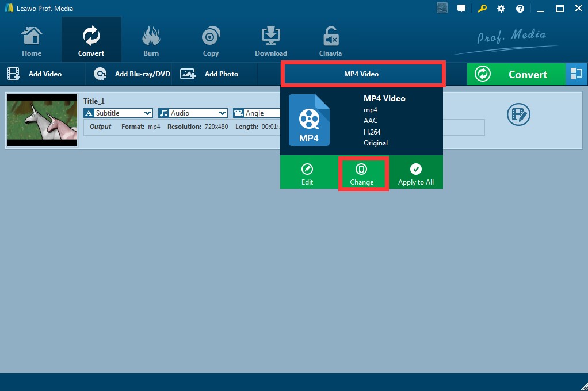Open the Copy module
The image size is (588, 391).
[x=211, y=41]
